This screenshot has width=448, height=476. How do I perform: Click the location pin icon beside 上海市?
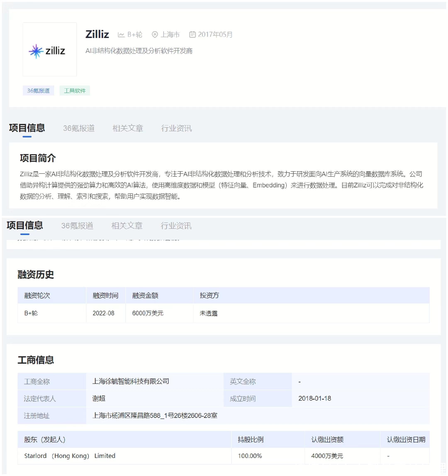click(x=155, y=35)
